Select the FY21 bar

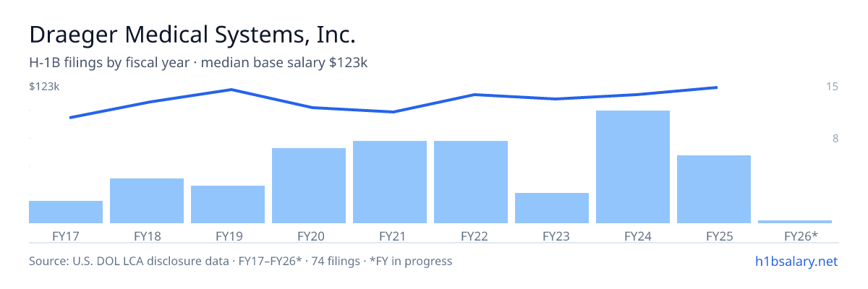click(390, 182)
